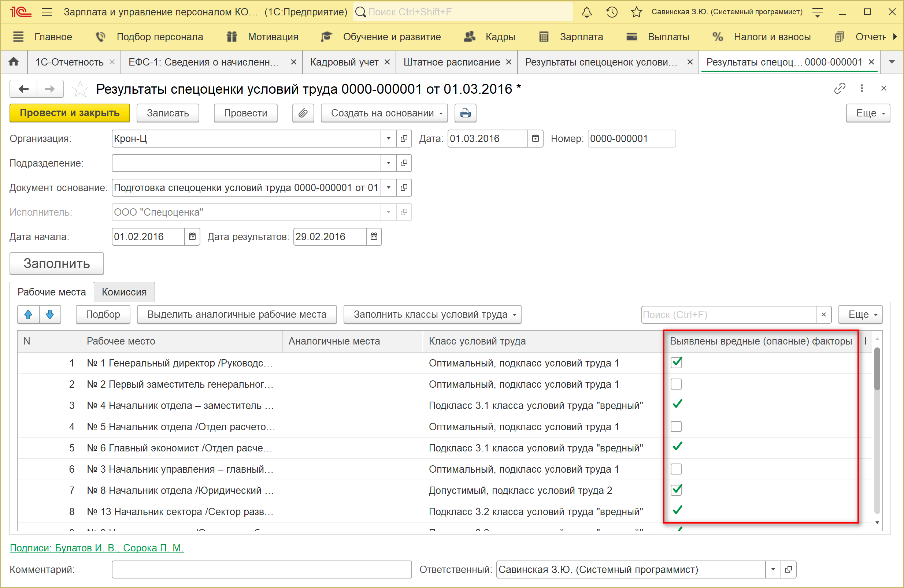Click the paperclip attachments icon

point(303,113)
